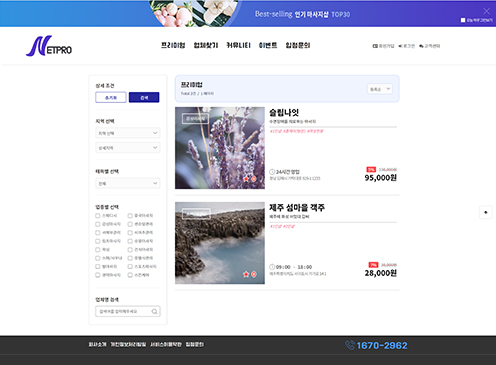Click the star icon on 슬립나잇 thumbnail
This screenshot has height=365, width=496.
(246, 179)
